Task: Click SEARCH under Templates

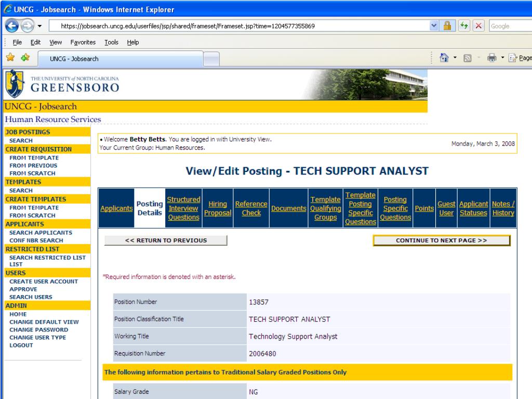Action: [21, 191]
